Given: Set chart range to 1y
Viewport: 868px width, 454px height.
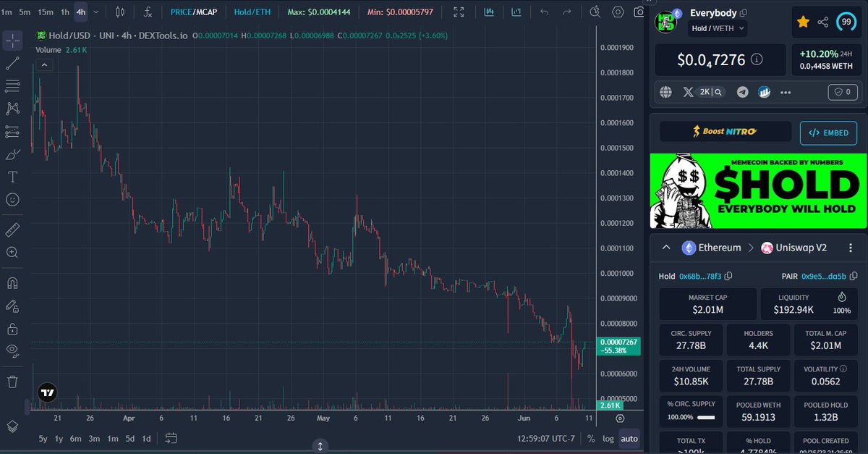Looking at the screenshot, I should (59, 438).
